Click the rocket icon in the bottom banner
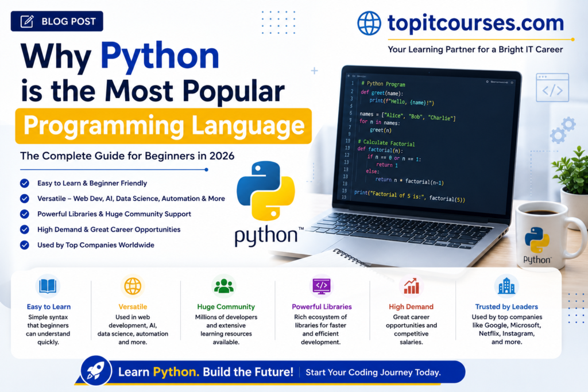The width and height of the screenshot is (588, 392). point(96,371)
